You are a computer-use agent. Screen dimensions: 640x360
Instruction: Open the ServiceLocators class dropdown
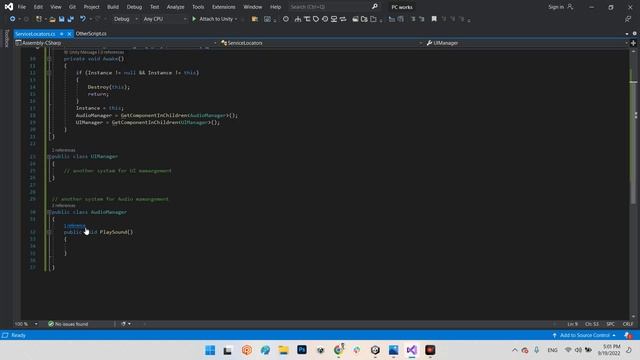pyautogui.click(x=322, y=43)
